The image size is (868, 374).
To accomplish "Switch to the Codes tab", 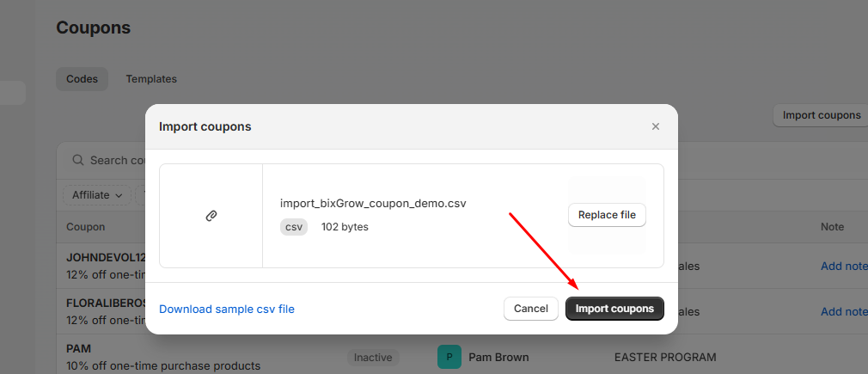I will pos(83,79).
